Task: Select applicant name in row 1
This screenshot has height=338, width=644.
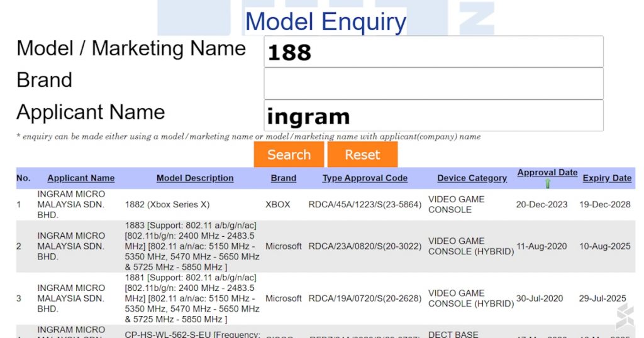Action: (x=71, y=204)
